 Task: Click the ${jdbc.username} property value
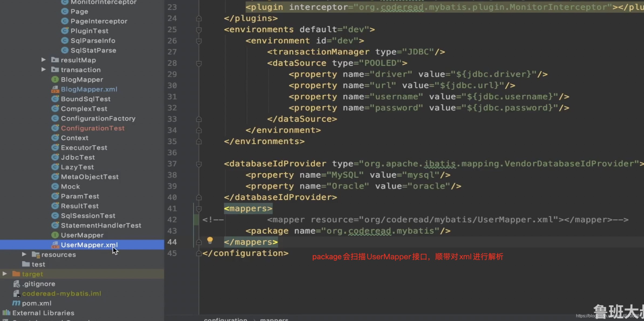tap(510, 96)
